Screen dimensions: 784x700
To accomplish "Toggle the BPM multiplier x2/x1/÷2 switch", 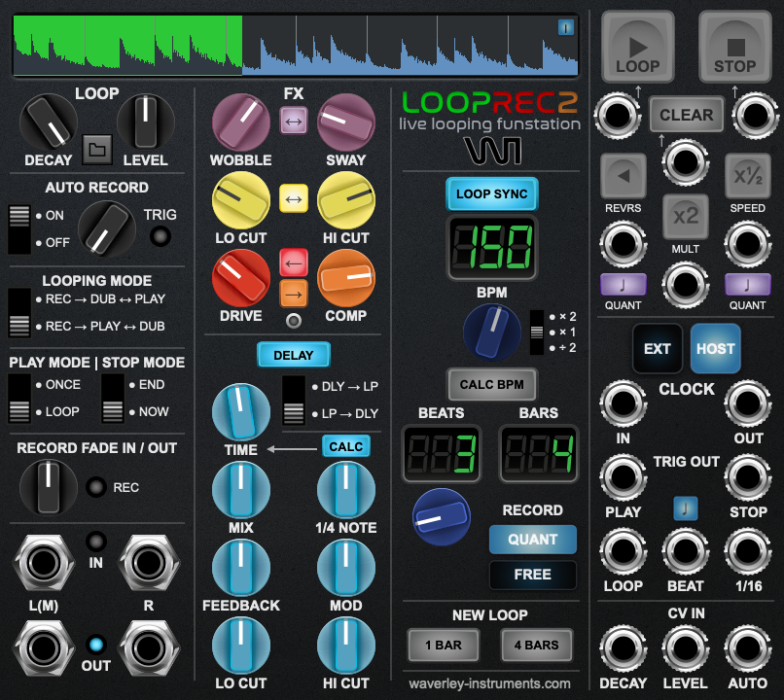I will [537, 332].
